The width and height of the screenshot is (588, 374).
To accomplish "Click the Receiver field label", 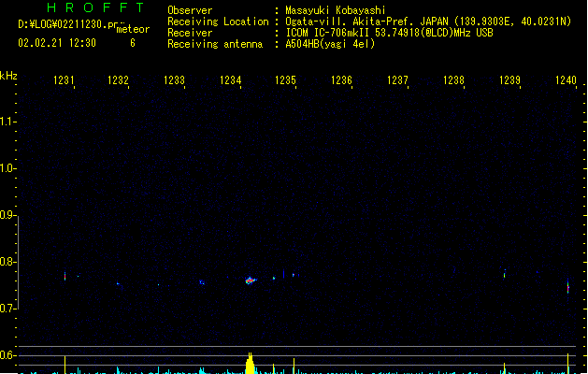I will coord(190,33).
